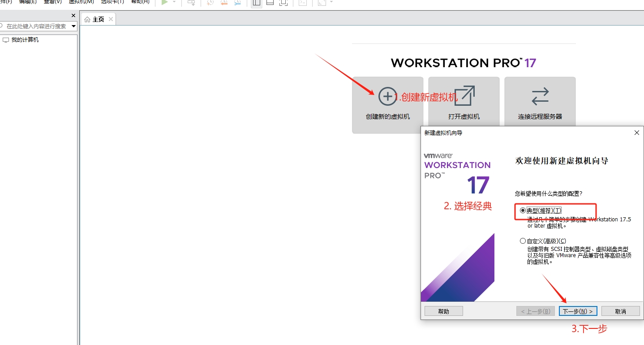Image resolution: width=644 pixels, height=345 pixels.
Task: Open the 查看(V) menu
Action: [x=53, y=2]
